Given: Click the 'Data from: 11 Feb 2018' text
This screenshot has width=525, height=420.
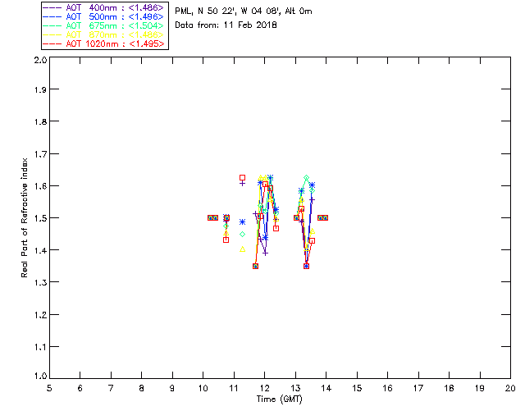Looking at the screenshot, I should [x=226, y=25].
